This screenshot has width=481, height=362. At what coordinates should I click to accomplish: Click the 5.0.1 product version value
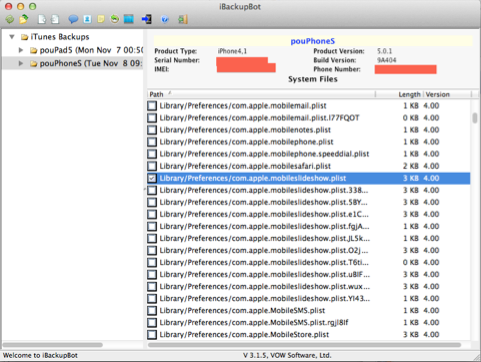384,51
